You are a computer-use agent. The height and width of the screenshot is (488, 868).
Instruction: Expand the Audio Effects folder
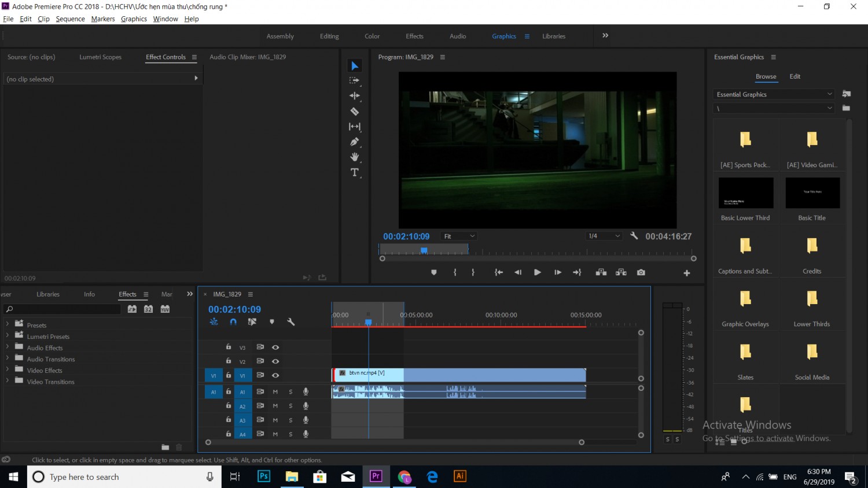click(8, 347)
